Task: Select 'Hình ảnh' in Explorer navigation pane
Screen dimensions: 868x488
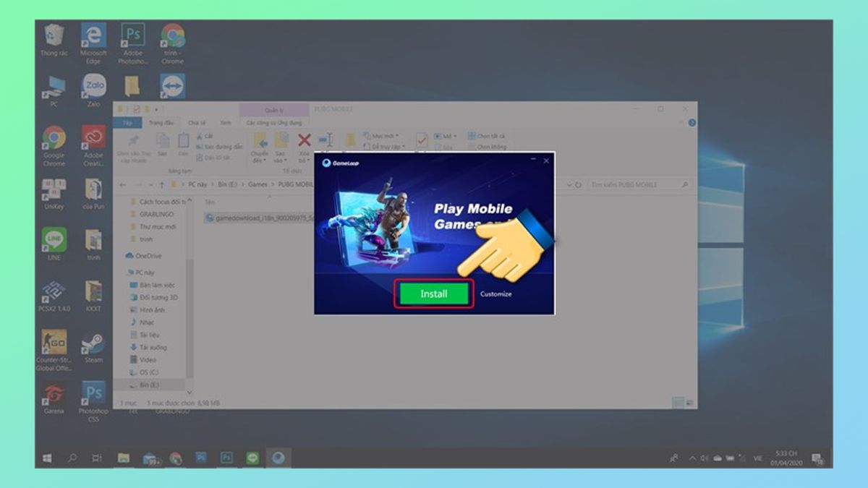Action: point(148,309)
